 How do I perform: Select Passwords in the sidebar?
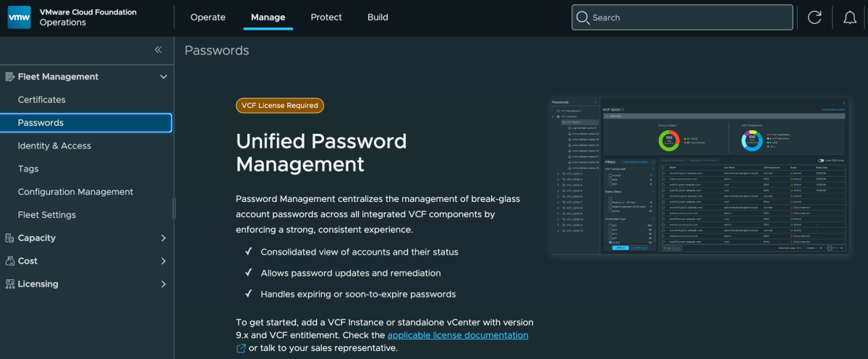click(87, 123)
